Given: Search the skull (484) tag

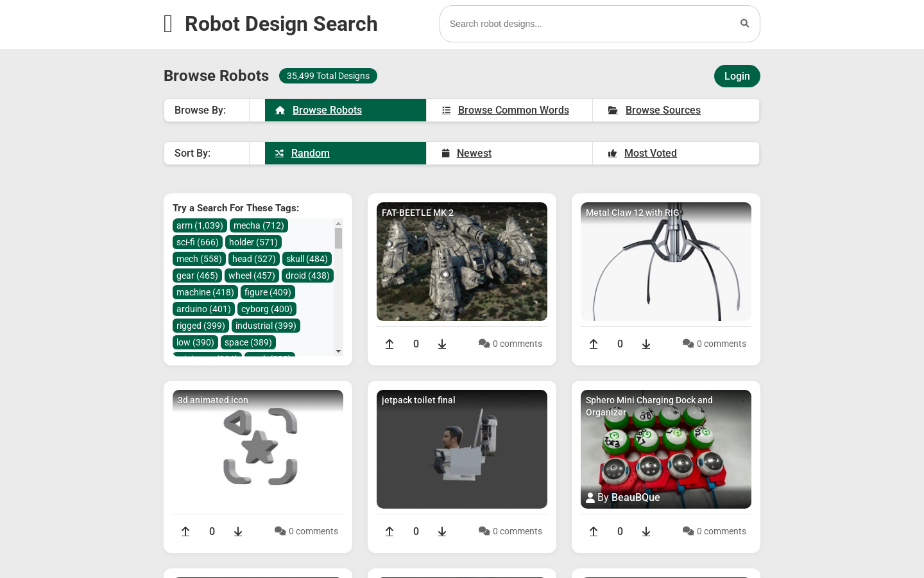Looking at the screenshot, I should (x=307, y=259).
